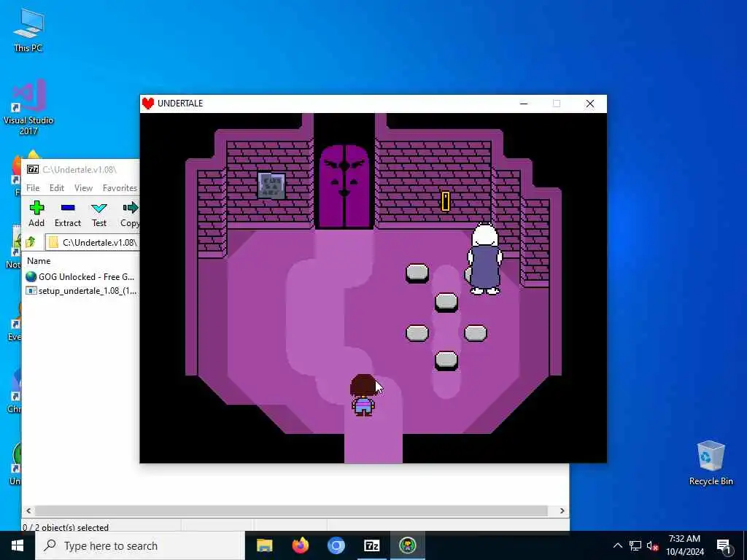Switch to Undertale in the taskbar
The width and height of the screenshot is (747, 560).
coord(407,545)
